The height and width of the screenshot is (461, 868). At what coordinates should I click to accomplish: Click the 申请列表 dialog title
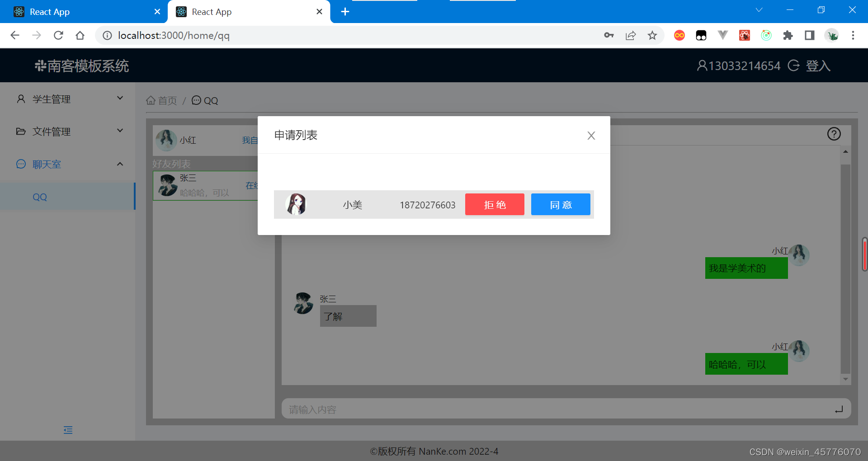(x=296, y=135)
